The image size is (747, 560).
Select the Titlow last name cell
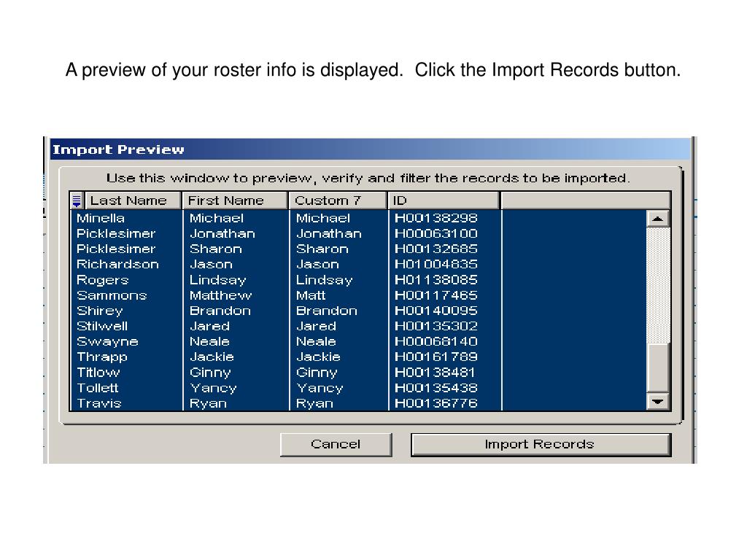click(x=98, y=373)
